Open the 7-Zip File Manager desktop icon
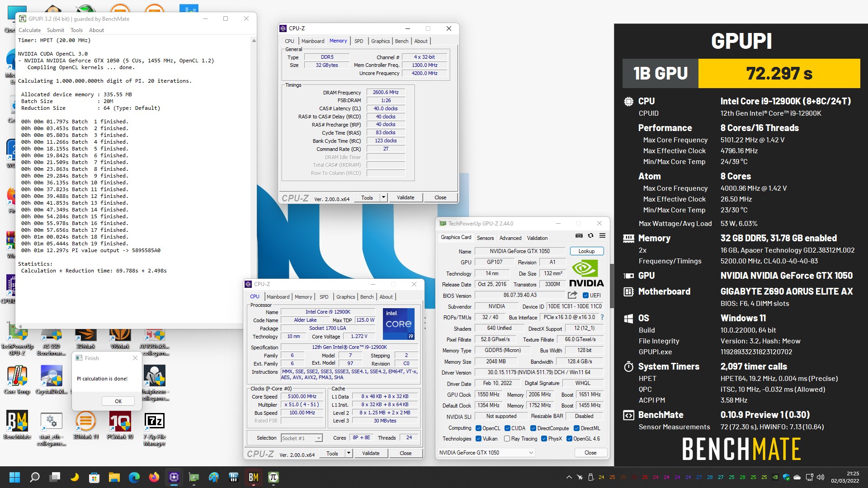This screenshot has width=868, height=488. click(155, 428)
